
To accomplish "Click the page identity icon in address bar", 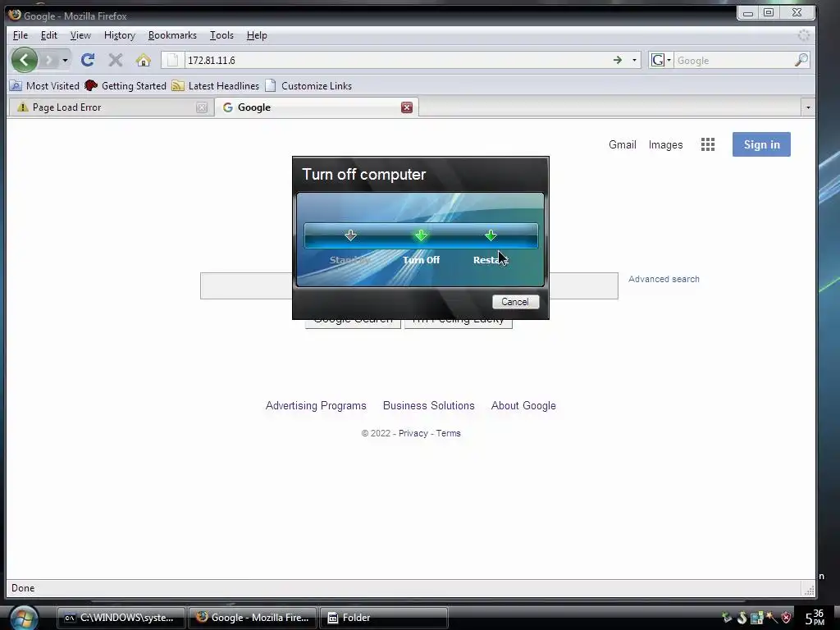I will [172, 60].
